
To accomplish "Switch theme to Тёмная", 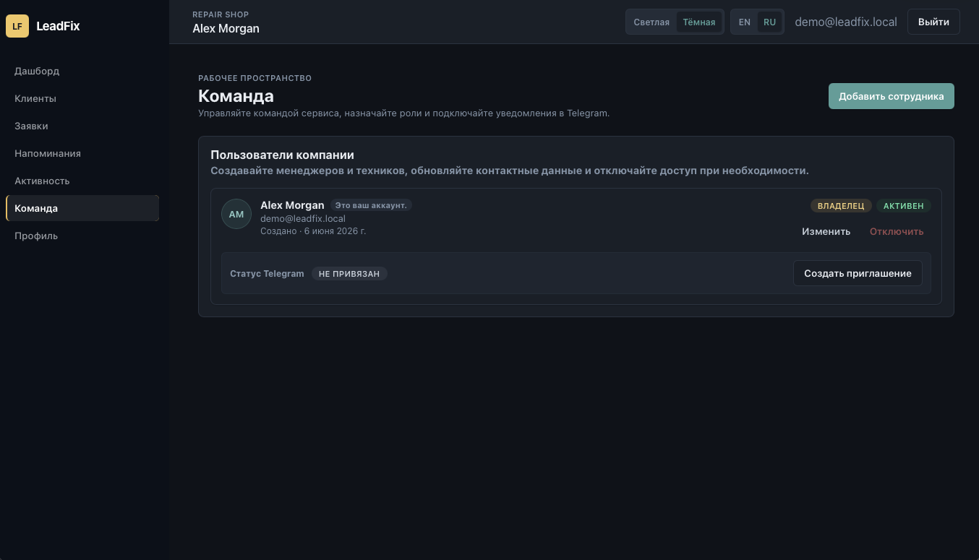I will click(699, 22).
